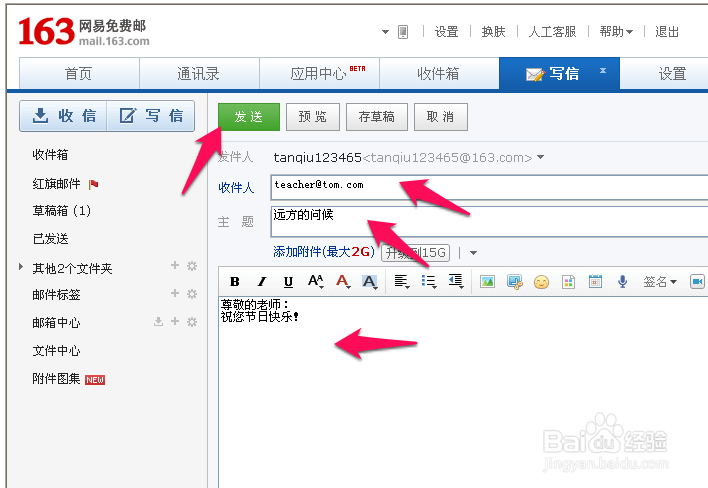708x488 pixels.
Task: Click the red flag icon beside 红旗邮件
Action: (93, 184)
